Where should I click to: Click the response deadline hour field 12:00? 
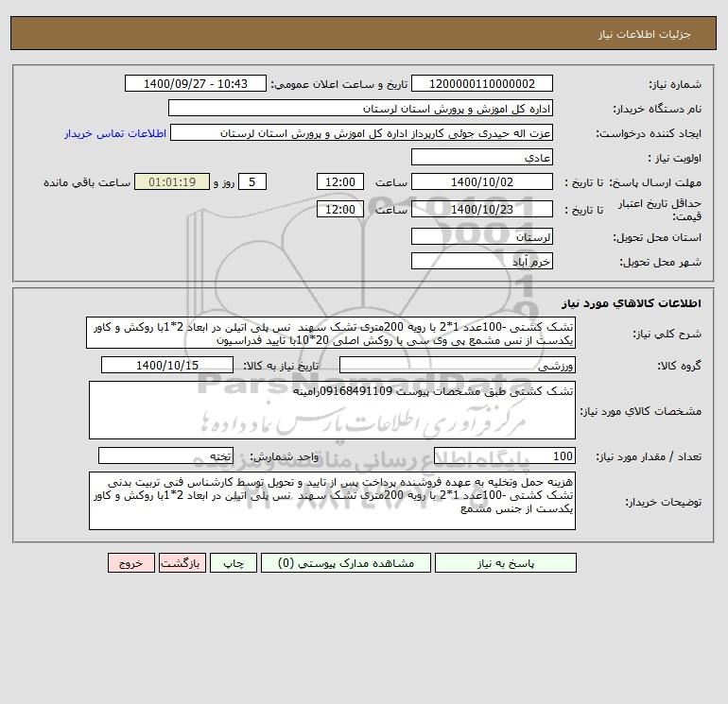click(x=339, y=182)
